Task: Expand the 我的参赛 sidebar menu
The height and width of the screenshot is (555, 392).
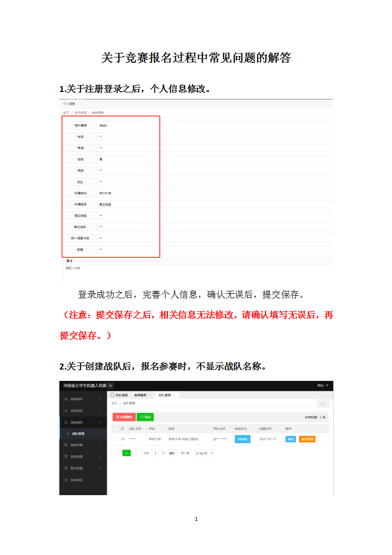Action: (83, 445)
